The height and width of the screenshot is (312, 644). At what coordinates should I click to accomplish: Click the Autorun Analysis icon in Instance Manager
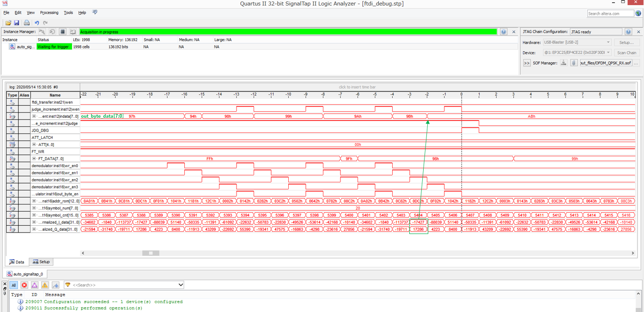(x=52, y=32)
